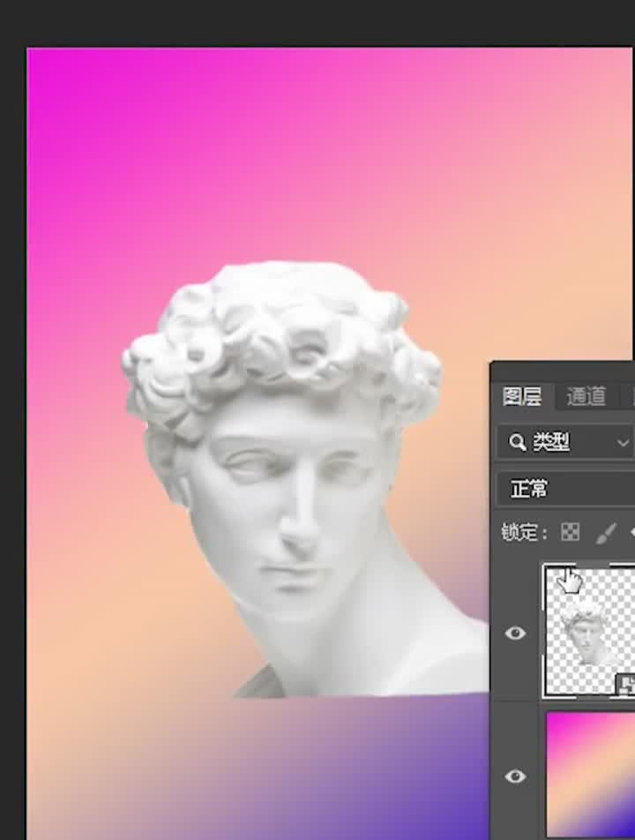Click the statue's neck on the canvas

[370, 635]
